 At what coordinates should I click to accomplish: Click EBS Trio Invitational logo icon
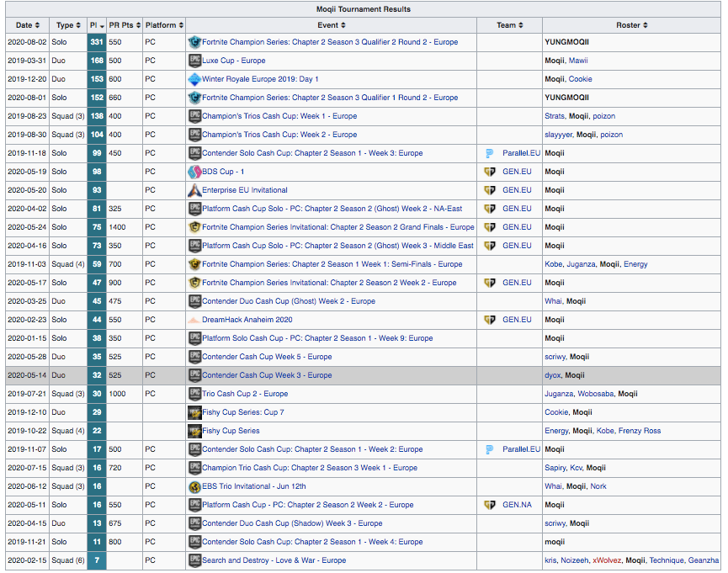[x=194, y=486]
